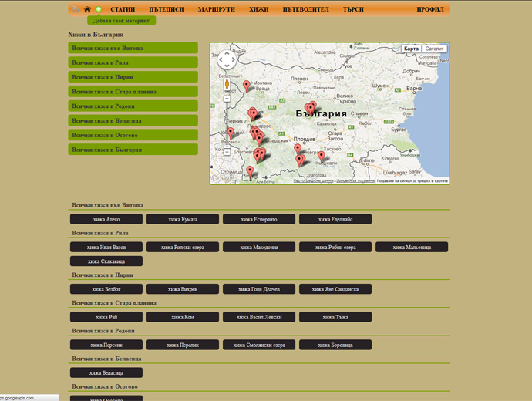Open хижа Ком
This screenshot has width=532, height=401.
click(183, 317)
